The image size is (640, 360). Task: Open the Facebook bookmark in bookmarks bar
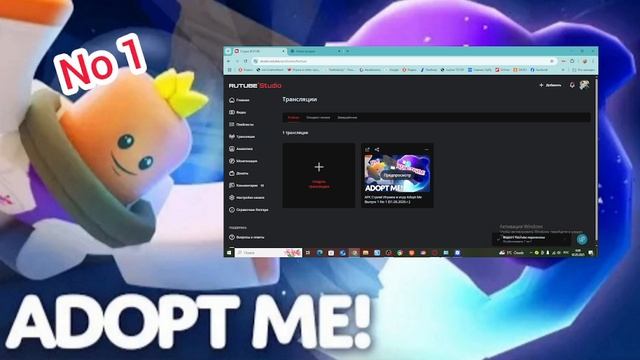click(540, 70)
